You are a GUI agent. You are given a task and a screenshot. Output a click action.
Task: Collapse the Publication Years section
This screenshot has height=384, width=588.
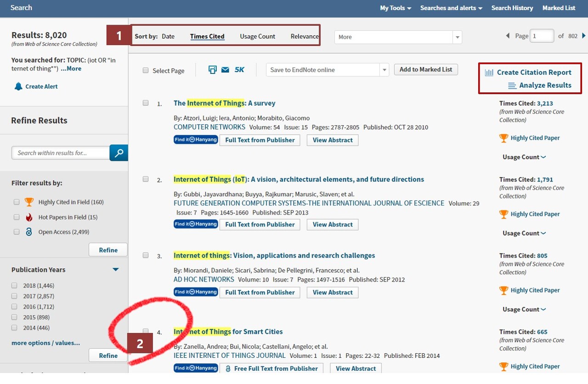point(116,270)
